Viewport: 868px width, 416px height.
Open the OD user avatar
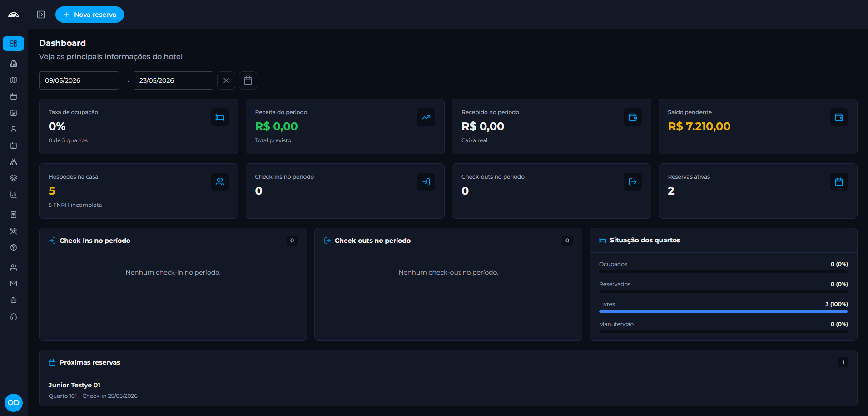point(14,402)
